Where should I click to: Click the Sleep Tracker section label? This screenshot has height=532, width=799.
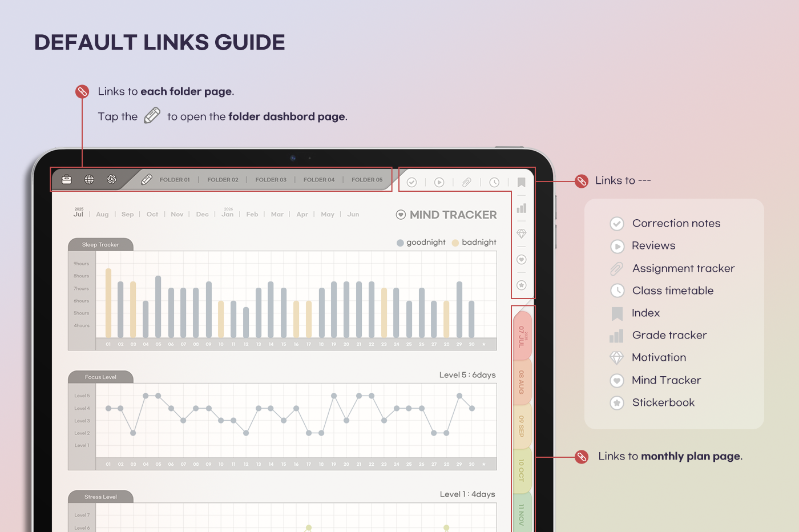100,245
